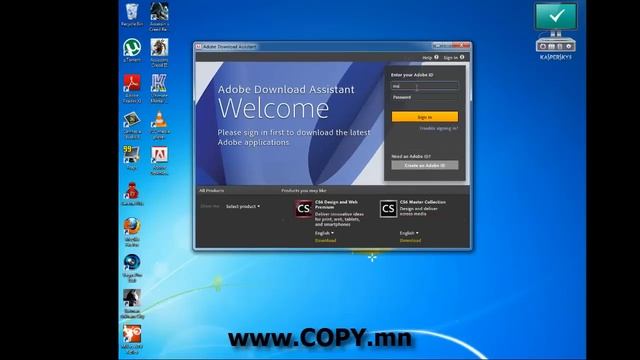Click Download under CS6 Design and Web Premium
640x360 pixels.
tap(325, 240)
